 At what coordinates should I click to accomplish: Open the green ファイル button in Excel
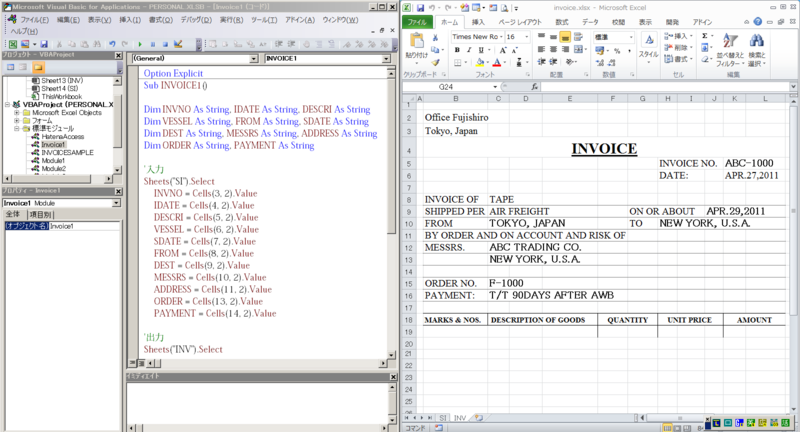pos(417,22)
